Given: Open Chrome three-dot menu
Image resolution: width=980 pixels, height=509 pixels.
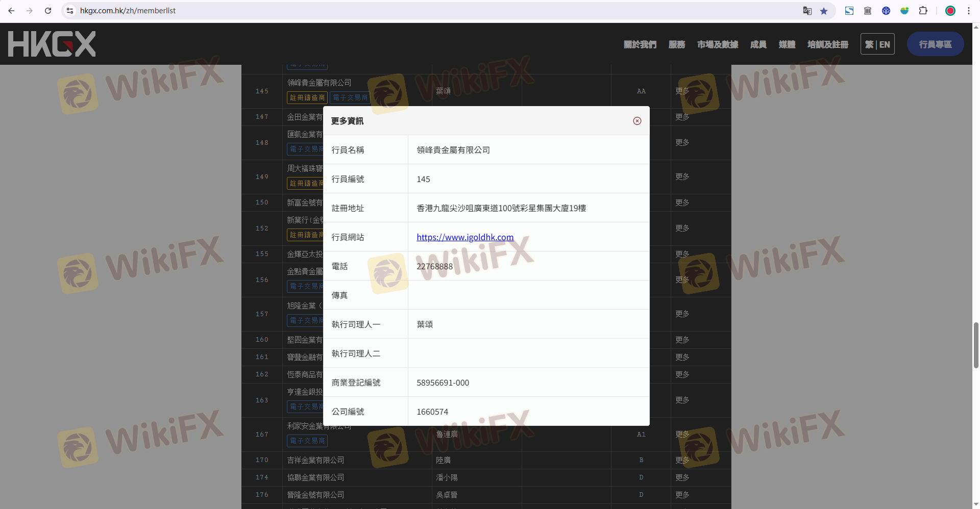Looking at the screenshot, I should click(x=968, y=11).
